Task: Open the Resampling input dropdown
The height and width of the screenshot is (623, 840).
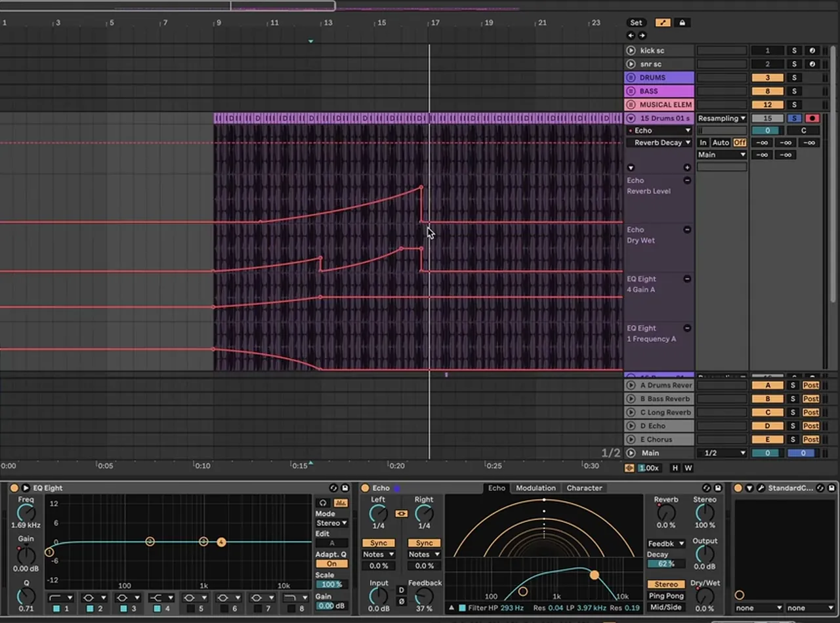Action: pyautogui.click(x=722, y=119)
